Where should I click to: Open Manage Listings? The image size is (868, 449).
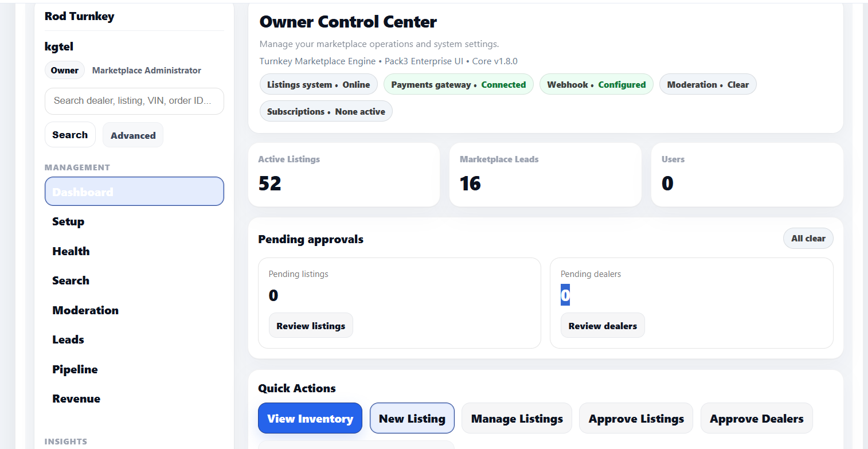(x=516, y=418)
